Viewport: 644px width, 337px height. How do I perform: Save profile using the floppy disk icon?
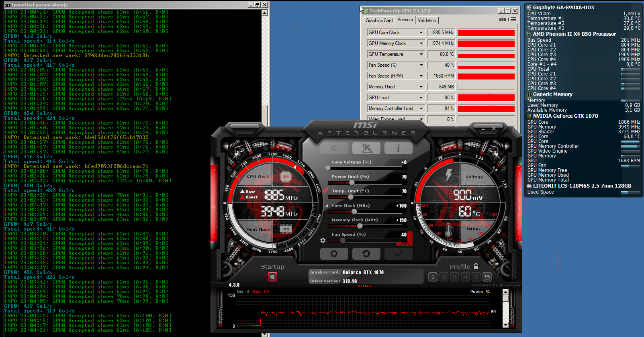point(487,277)
